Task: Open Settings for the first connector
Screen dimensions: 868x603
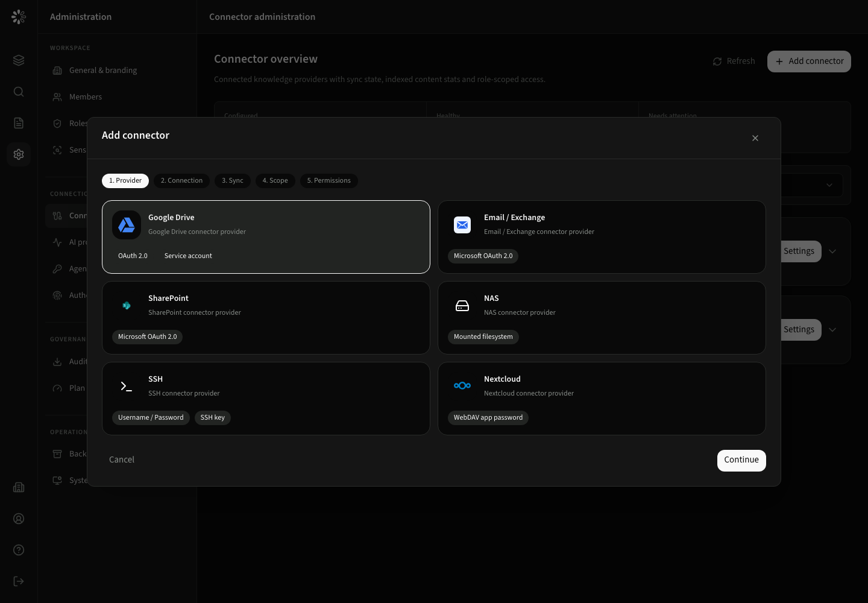Action: [801, 251]
